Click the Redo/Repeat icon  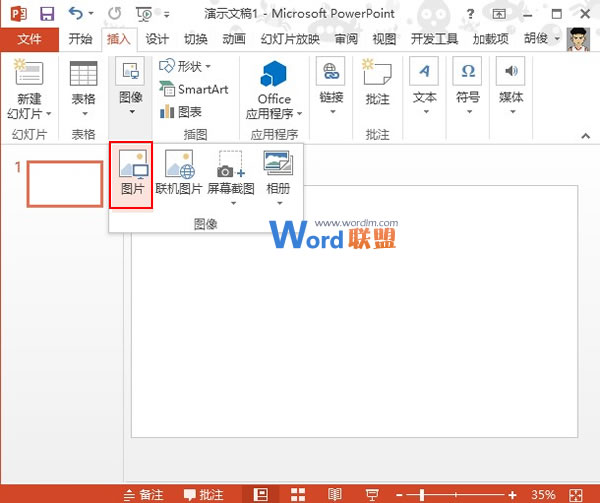(114, 14)
